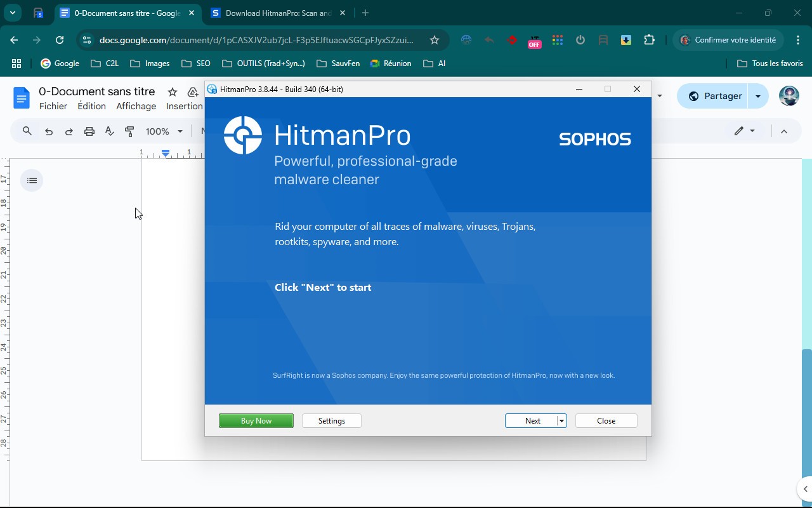Click the green Buy Now button
The image size is (812, 508).
pos(256,420)
